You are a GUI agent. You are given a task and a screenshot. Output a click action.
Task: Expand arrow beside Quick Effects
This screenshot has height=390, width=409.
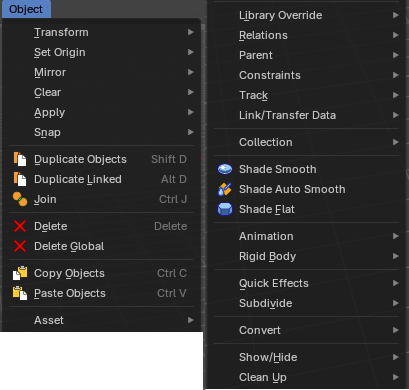click(x=396, y=283)
